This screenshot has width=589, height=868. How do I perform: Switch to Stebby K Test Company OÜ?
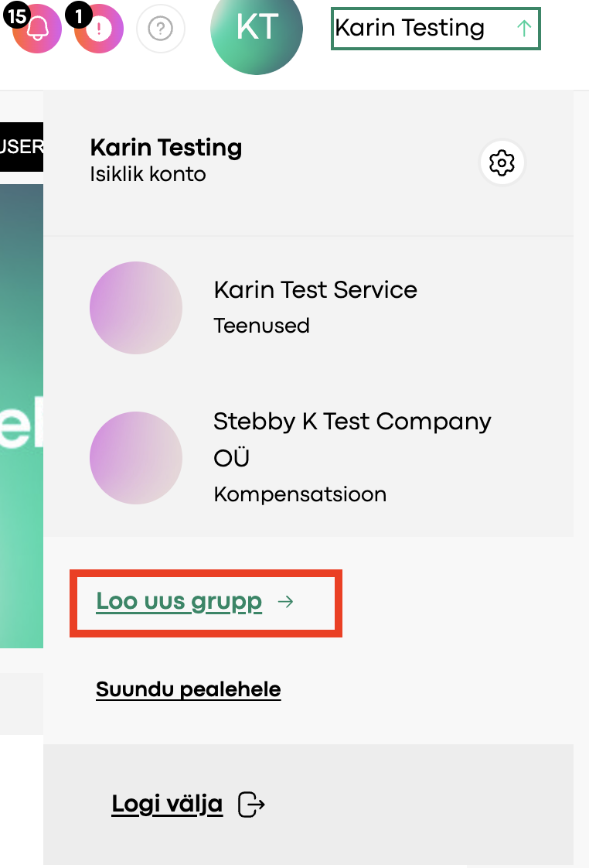point(308,458)
